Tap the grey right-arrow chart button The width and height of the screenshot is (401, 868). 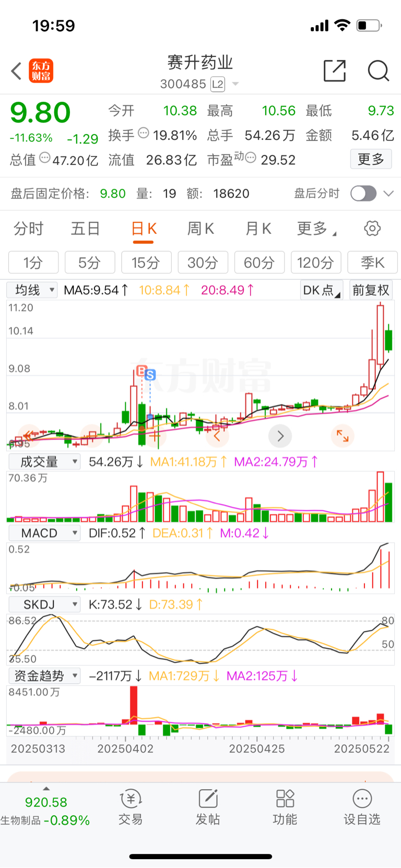pos(280,436)
